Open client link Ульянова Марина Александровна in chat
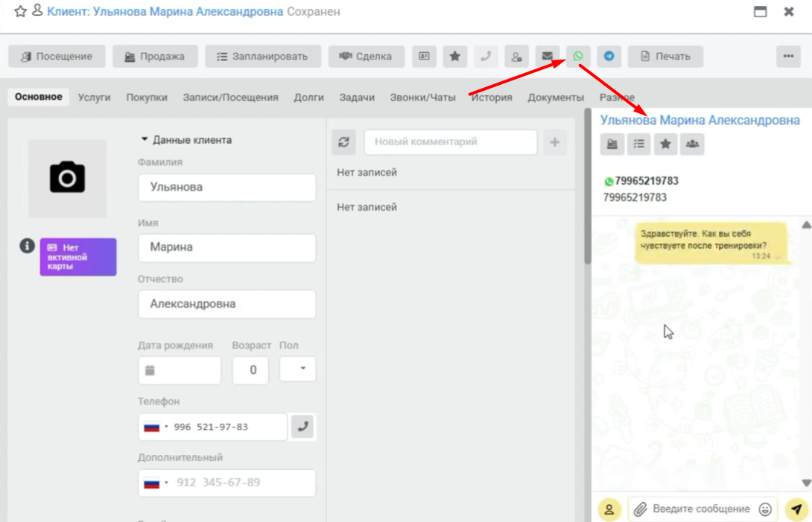This screenshot has height=522, width=812. (700, 120)
